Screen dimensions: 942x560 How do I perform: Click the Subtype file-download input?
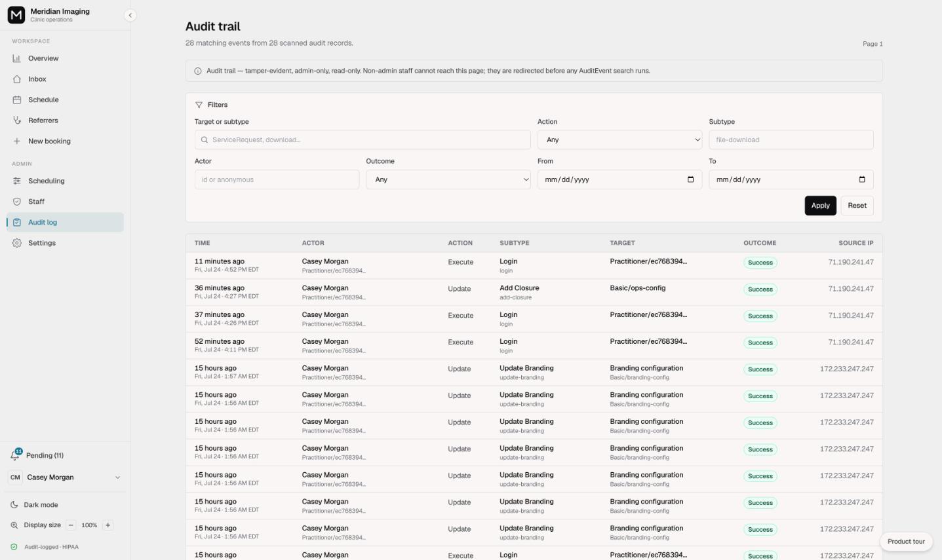click(791, 140)
